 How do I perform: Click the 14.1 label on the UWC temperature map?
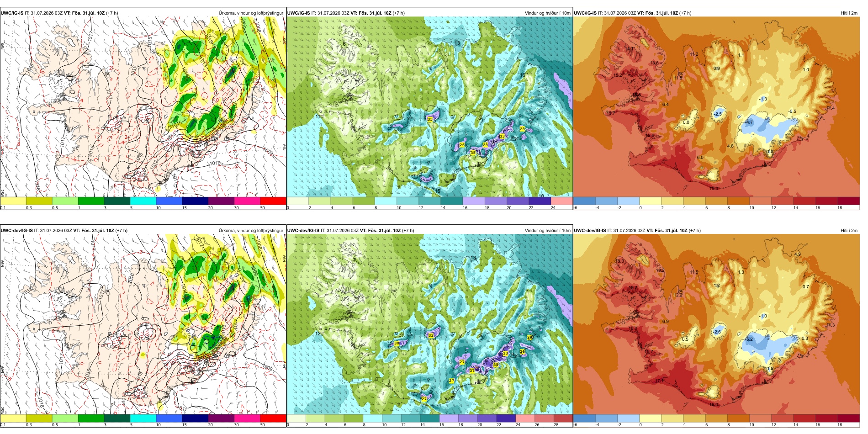[630, 49]
